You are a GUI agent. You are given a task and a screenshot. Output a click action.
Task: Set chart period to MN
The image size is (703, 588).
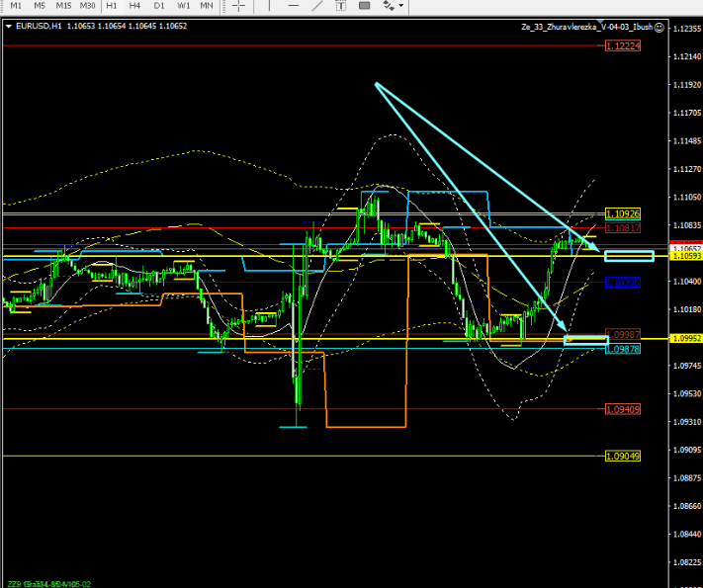point(207,6)
